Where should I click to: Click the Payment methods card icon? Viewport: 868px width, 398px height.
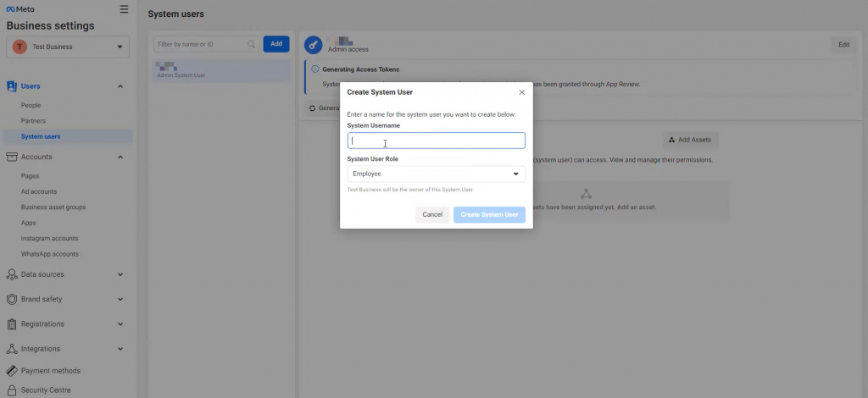pos(12,371)
